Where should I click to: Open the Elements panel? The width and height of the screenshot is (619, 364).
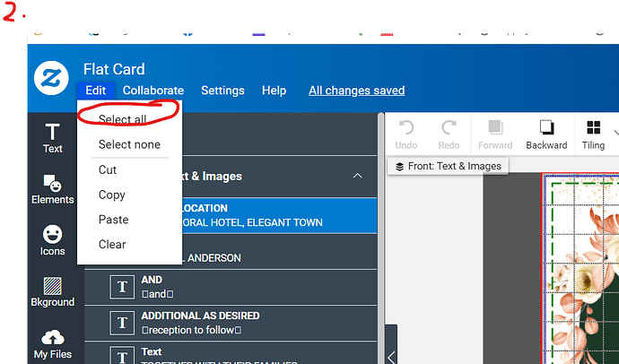(53, 190)
